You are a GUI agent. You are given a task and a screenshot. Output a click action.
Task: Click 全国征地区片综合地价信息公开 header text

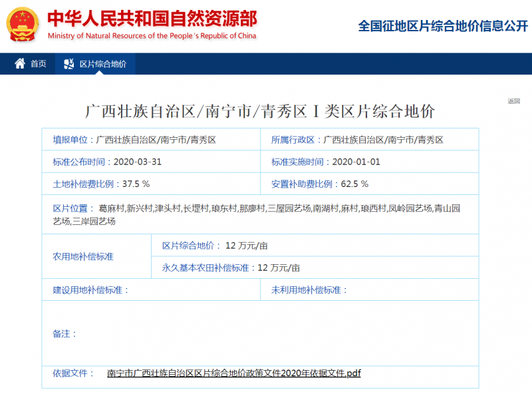coord(441,27)
